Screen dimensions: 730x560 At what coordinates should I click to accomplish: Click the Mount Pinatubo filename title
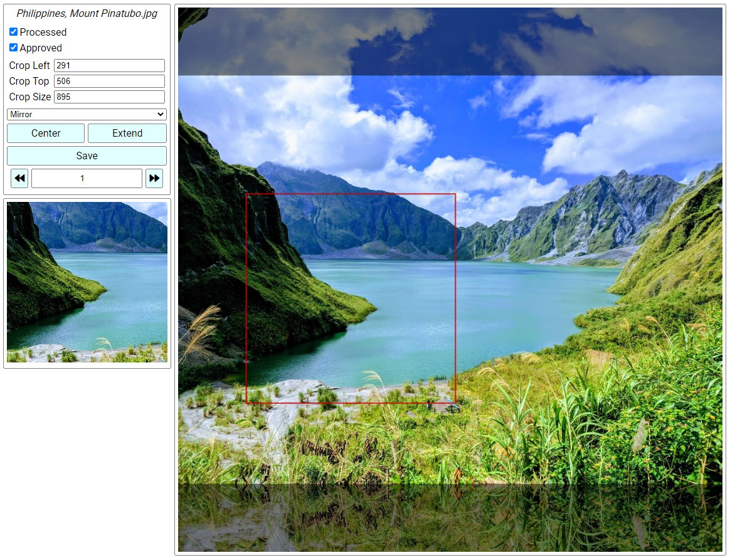click(x=87, y=13)
